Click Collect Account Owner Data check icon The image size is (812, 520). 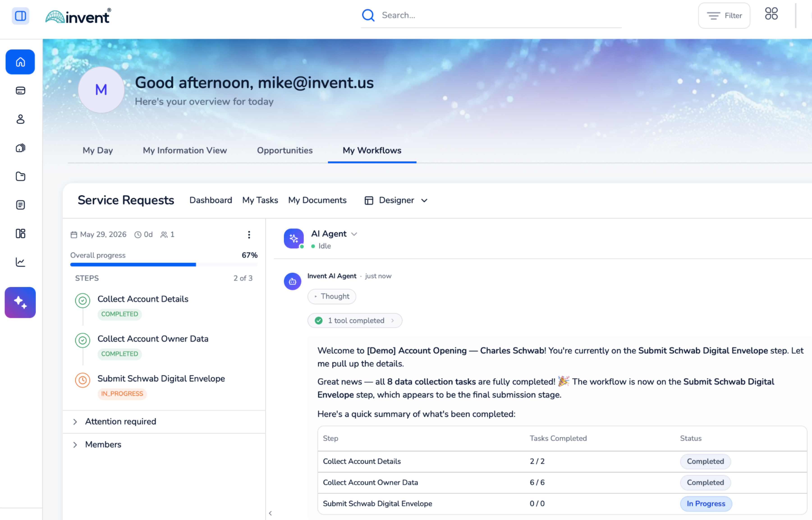click(82, 340)
